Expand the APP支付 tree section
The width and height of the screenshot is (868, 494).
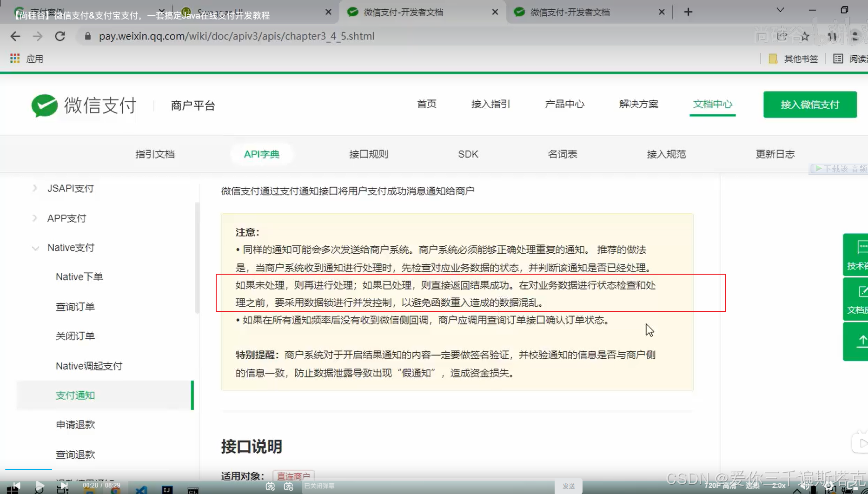tap(35, 218)
